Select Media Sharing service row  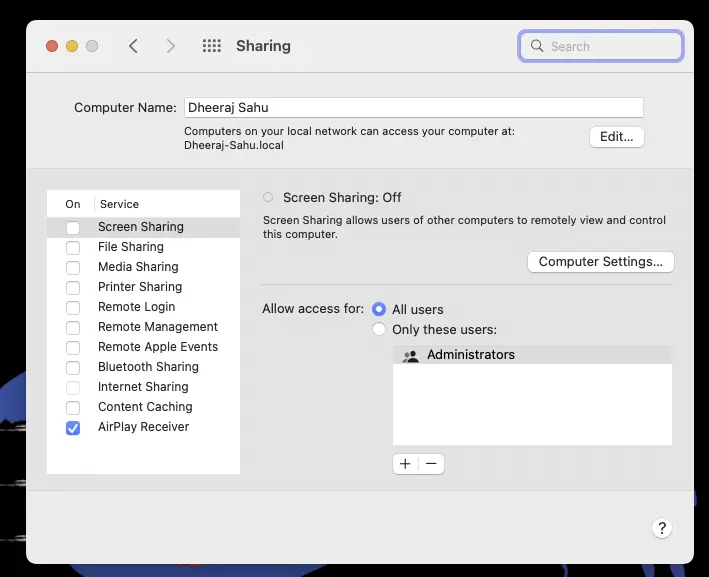143,267
